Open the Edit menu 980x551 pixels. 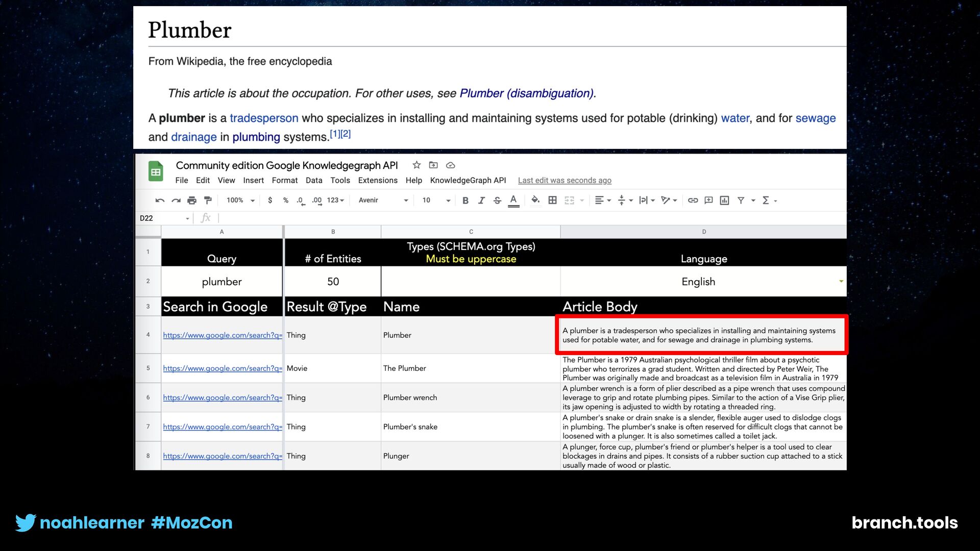pyautogui.click(x=203, y=181)
